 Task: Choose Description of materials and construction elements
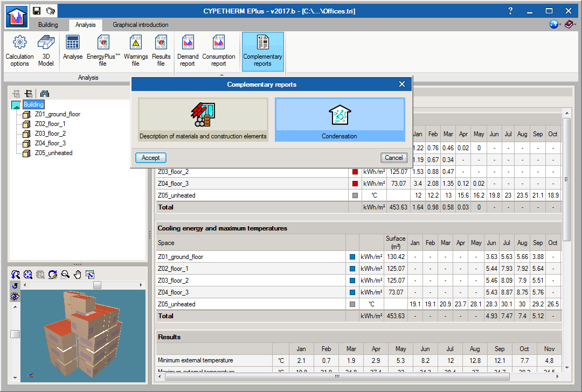[x=203, y=120]
